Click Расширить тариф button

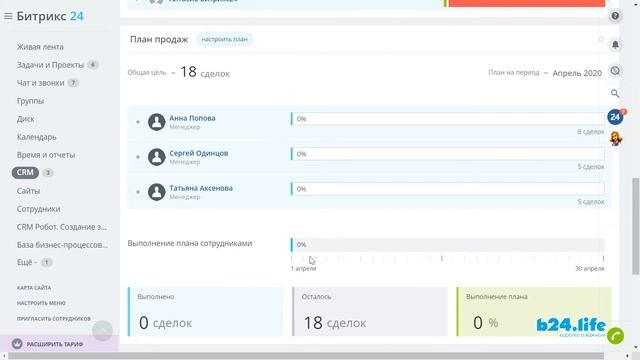(55, 344)
